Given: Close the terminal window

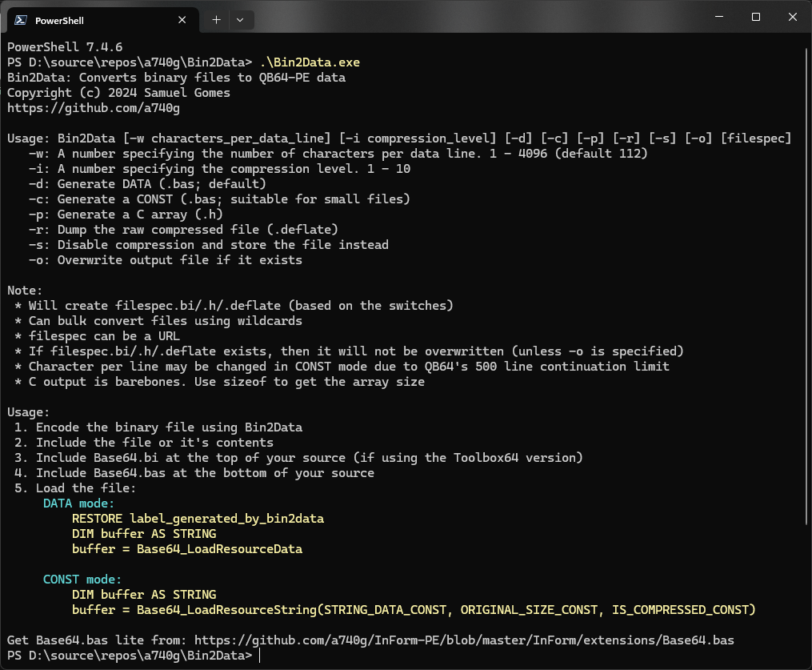Looking at the screenshot, I should pyautogui.click(x=792, y=17).
